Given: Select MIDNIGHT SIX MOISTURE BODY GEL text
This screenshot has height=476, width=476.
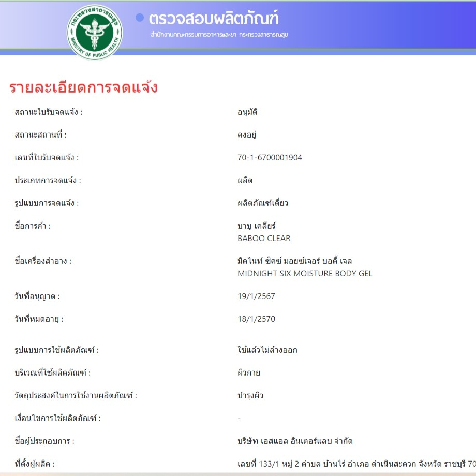Looking at the screenshot, I should 305,274.
